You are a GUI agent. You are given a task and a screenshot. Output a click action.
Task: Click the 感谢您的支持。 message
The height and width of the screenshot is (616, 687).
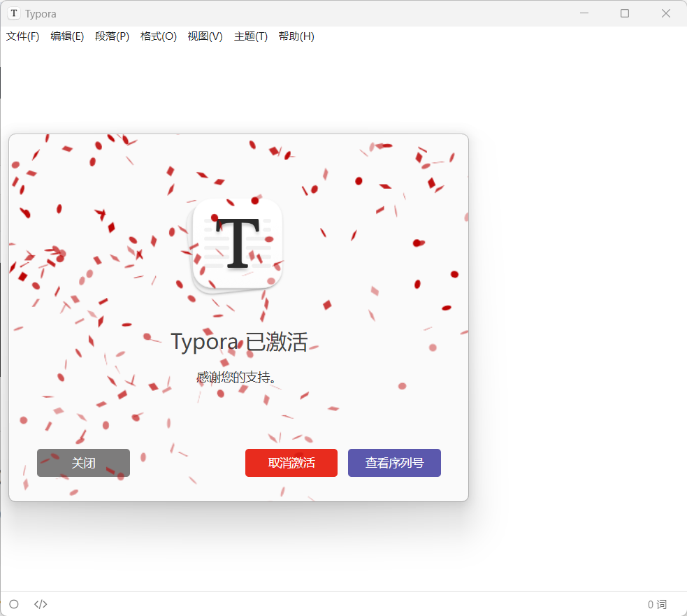coord(236,377)
